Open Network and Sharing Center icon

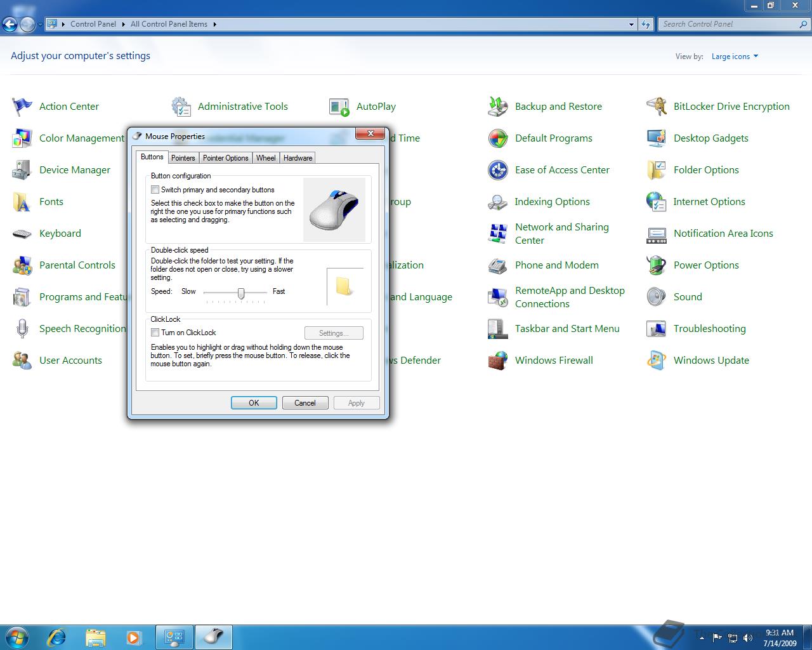pos(498,234)
